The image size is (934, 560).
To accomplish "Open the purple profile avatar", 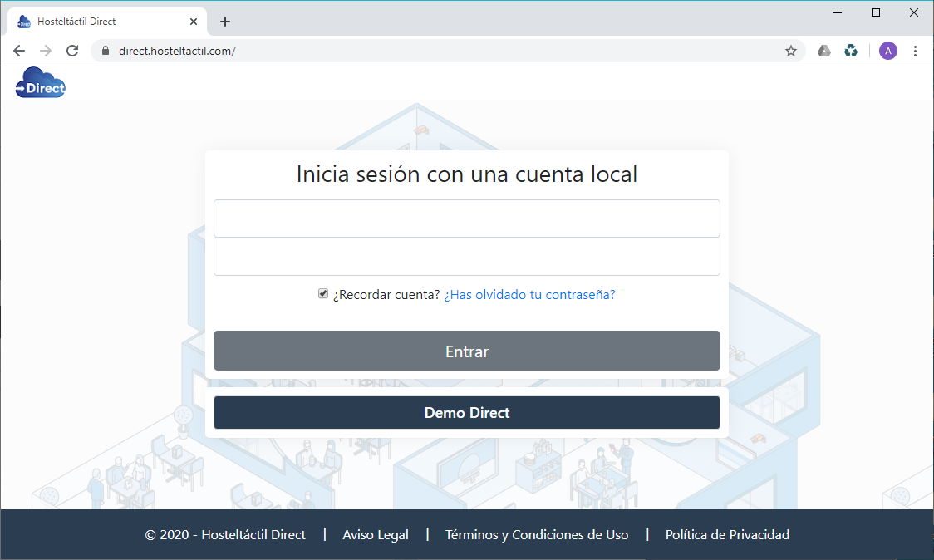I will click(x=888, y=51).
